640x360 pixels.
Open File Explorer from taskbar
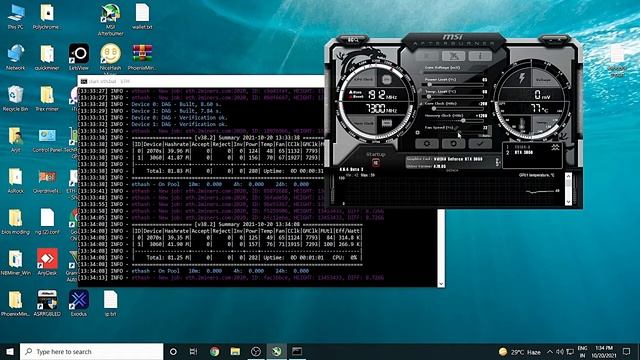click(235, 351)
